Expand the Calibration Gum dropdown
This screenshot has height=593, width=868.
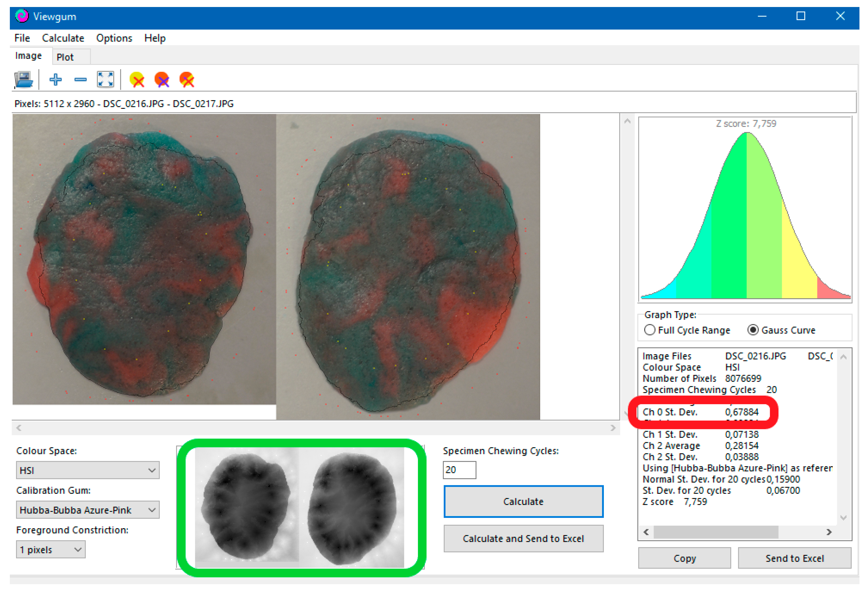pyautogui.click(x=88, y=510)
